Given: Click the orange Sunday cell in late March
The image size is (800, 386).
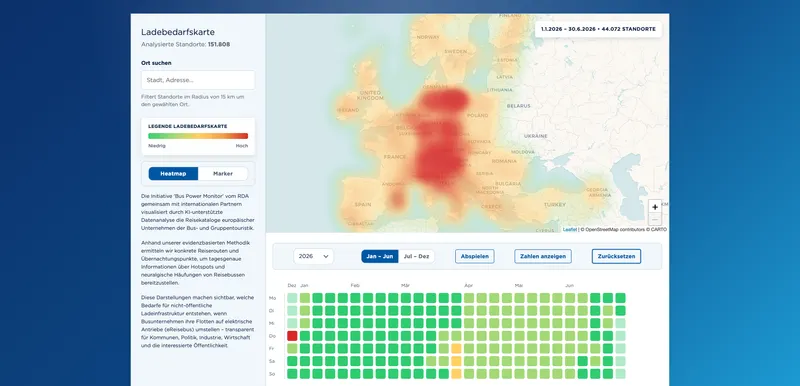Looking at the screenshot, I should point(456,373).
